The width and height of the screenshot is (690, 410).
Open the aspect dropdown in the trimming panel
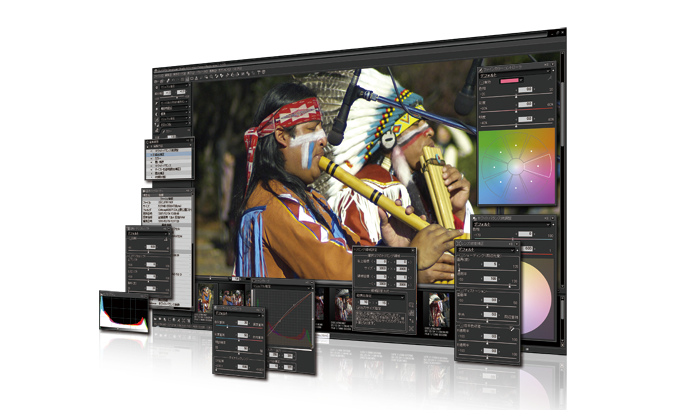pyautogui.click(x=379, y=297)
